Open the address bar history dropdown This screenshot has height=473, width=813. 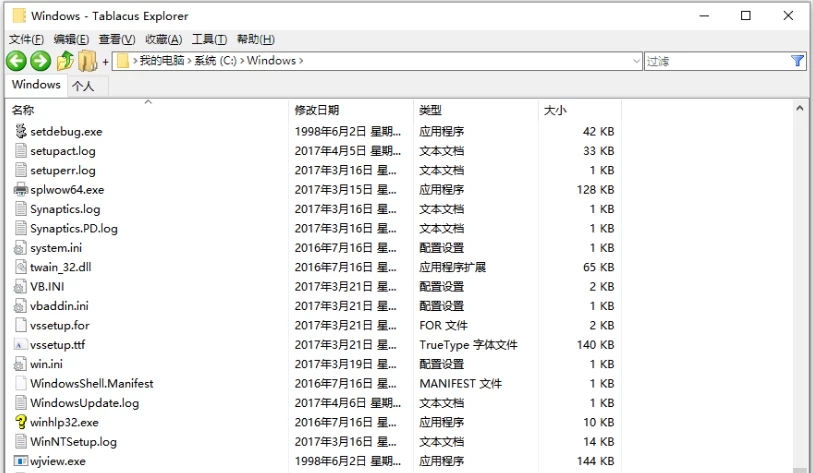coord(637,61)
